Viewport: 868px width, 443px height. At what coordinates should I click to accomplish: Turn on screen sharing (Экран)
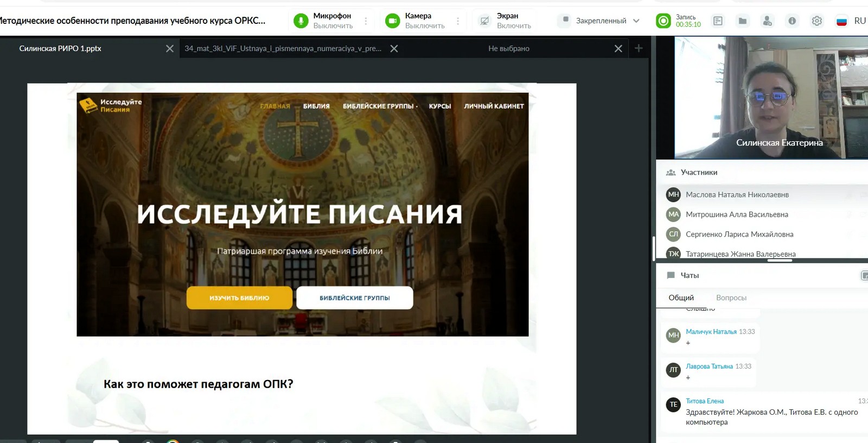point(484,21)
